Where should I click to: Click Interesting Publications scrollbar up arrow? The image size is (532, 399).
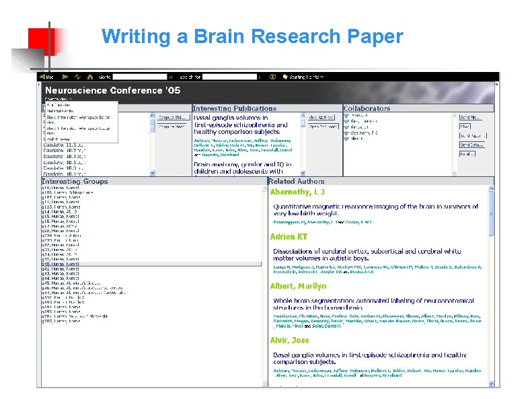[303, 116]
